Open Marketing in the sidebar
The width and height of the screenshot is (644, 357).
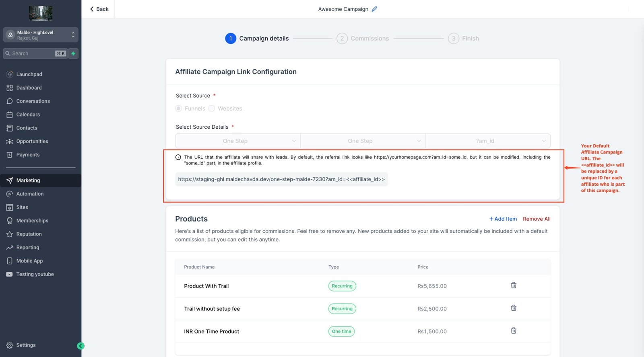click(x=28, y=181)
